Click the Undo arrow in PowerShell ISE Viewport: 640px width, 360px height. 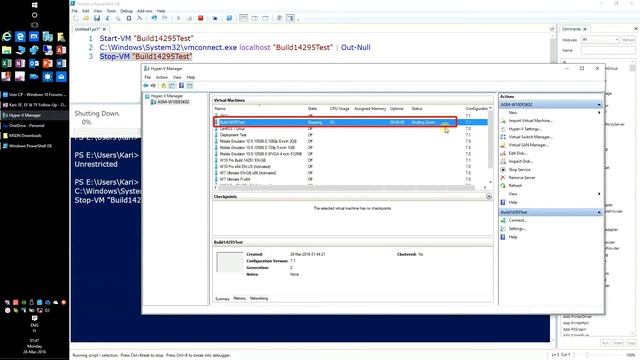click(x=154, y=18)
